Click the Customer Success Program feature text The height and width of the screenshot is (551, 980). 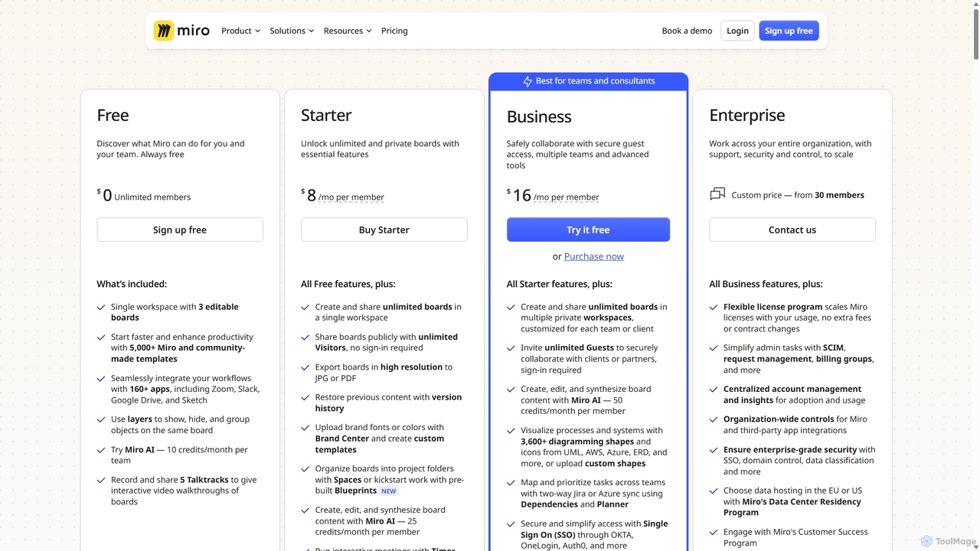tap(795, 537)
